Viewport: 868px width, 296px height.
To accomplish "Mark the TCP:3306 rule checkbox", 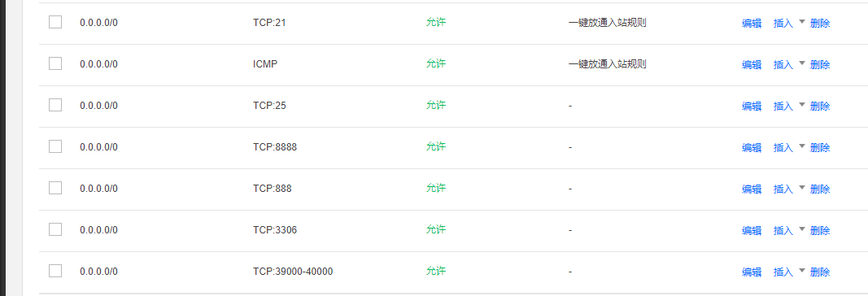I will pos(55,229).
